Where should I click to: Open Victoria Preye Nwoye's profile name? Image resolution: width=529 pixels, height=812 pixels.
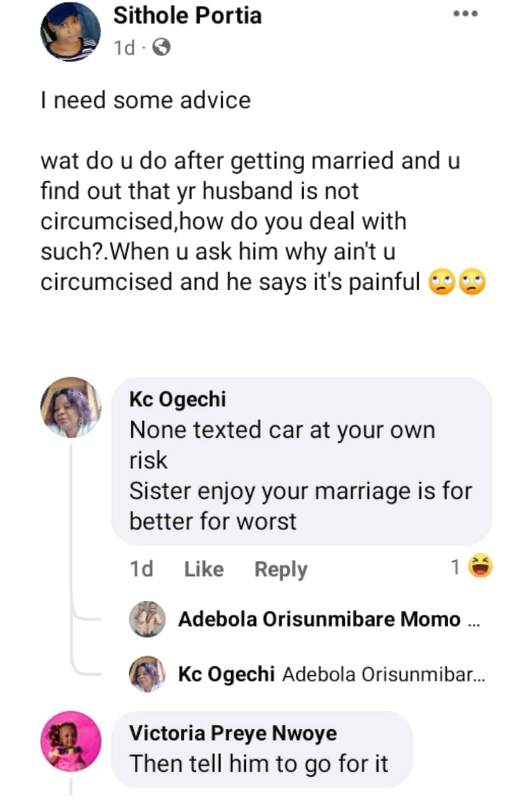point(233,733)
